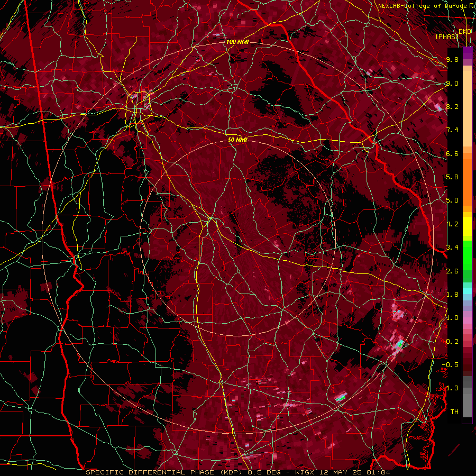Image resolution: width=476 pixels, height=476 pixels.
Task: Click the gray bottom segment of the color bar
Action: point(467,404)
